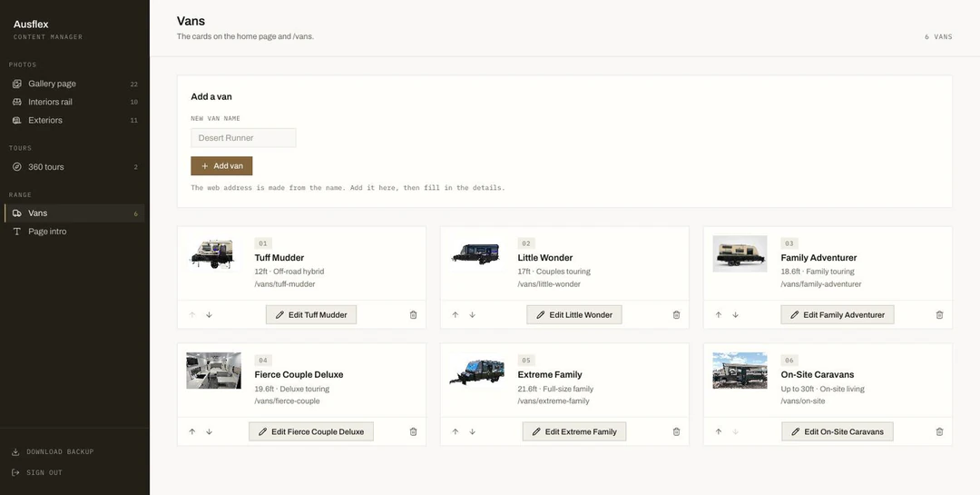This screenshot has height=495, width=980.
Task: Move Fierce Couple Deluxe down with arrow
Action: pos(210,431)
